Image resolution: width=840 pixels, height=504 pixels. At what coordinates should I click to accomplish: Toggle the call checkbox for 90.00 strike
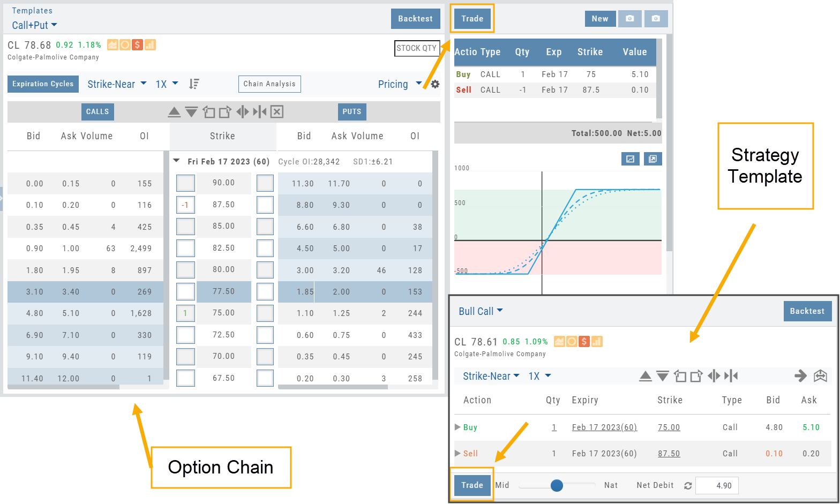[185, 183]
